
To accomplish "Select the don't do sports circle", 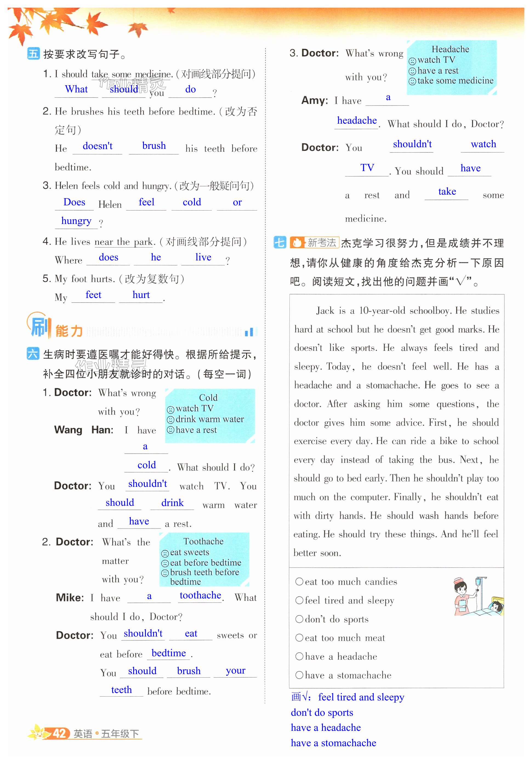I will 299,619.
